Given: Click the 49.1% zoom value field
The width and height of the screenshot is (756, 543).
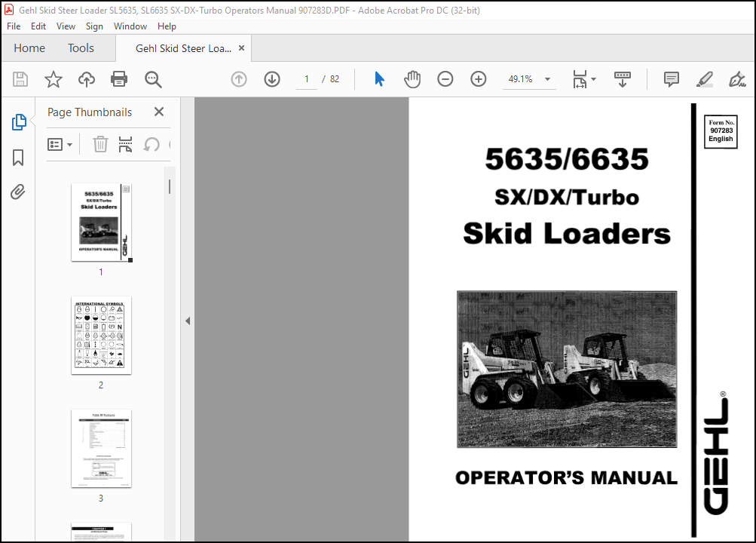Looking at the screenshot, I should point(520,79).
